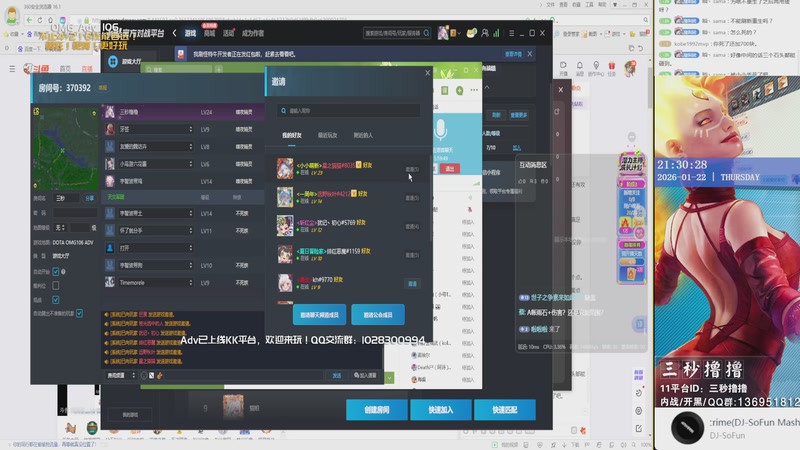Click 邀请公会成员 button
The width and height of the screenshot is (800, 450).
pyautogui.click(x=378, y=315)
